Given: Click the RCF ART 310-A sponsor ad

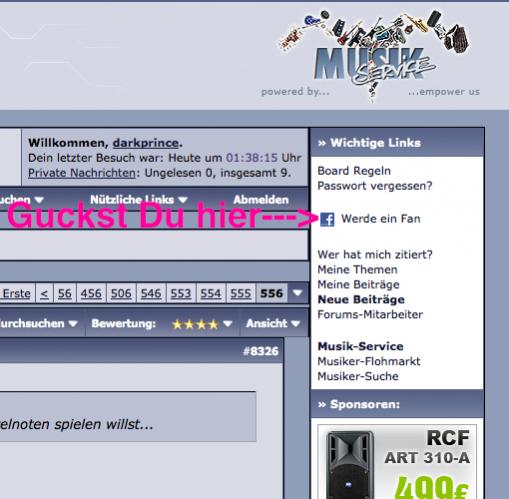Looking at the screenshot, I should (x=397, y=462).
